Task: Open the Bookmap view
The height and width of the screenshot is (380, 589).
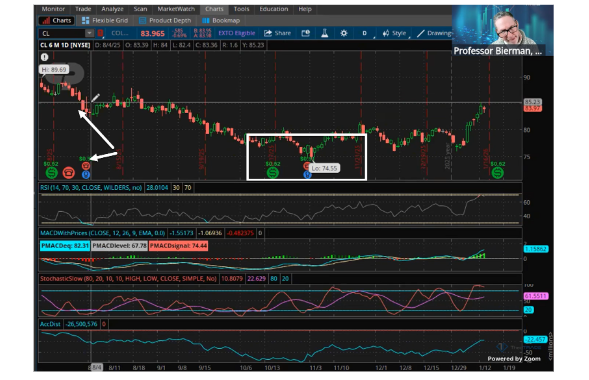Action: coord(221,21)
